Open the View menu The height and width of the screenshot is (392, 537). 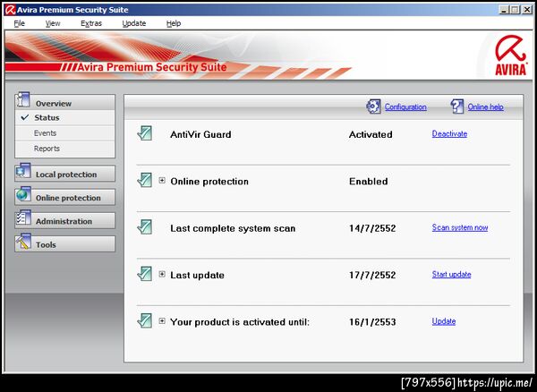(x=53, y=23)
